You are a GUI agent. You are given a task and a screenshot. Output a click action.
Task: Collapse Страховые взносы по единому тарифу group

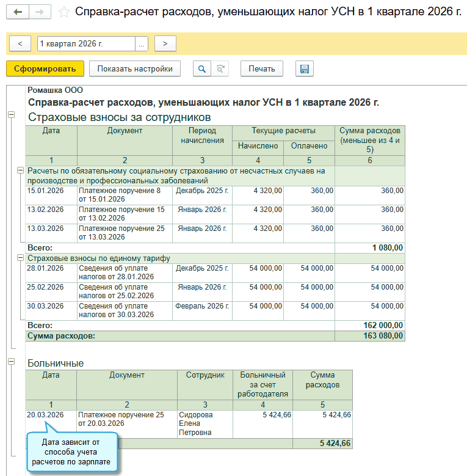pos(21,258)
